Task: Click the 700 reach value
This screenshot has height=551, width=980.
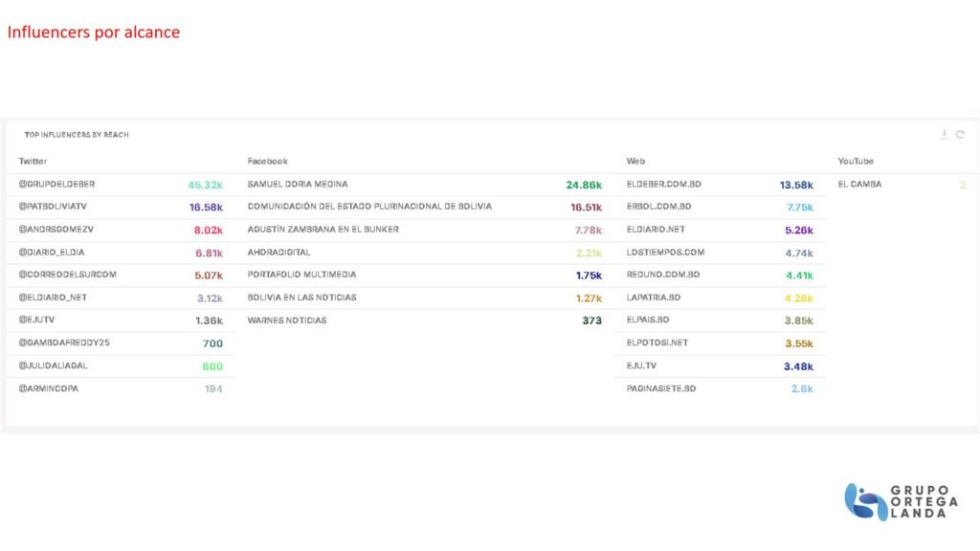Action: point(212,343)
